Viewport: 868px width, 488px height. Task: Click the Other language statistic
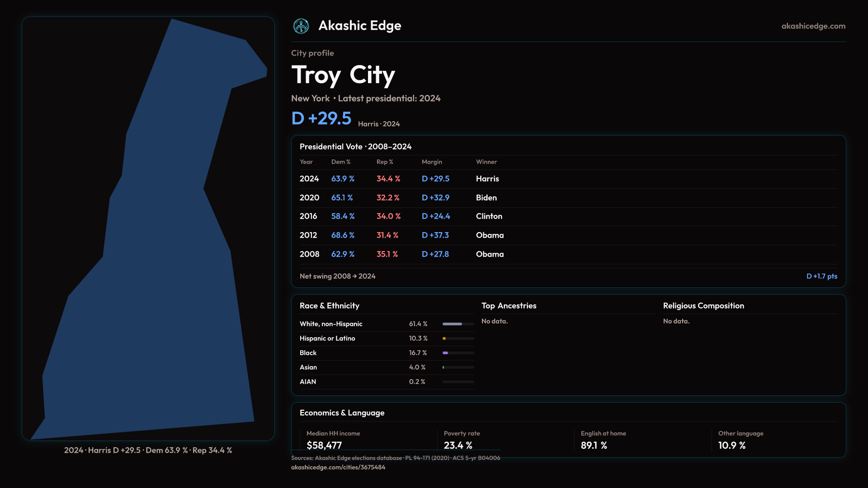(x=731, y=446)
